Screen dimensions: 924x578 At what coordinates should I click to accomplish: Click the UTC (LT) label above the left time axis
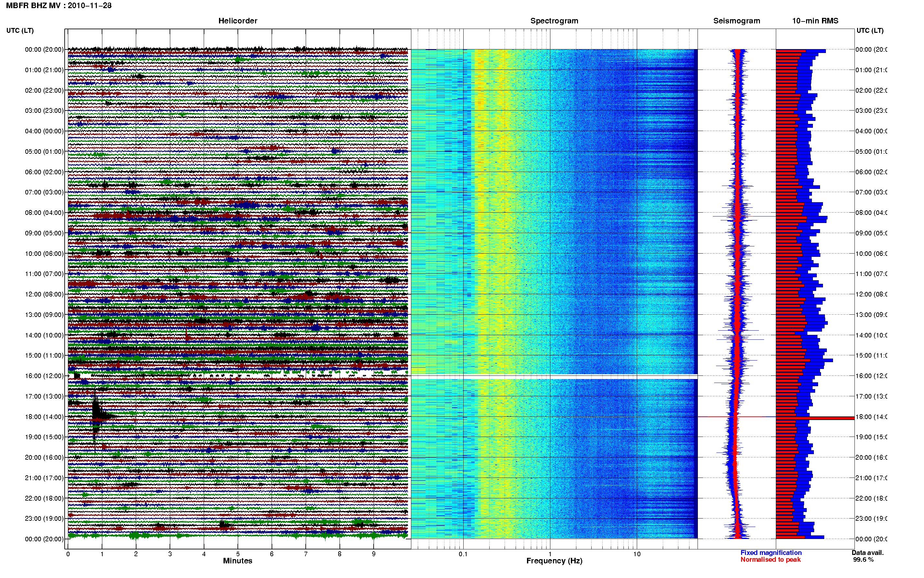pyautogui.click(x=20, y=31)
